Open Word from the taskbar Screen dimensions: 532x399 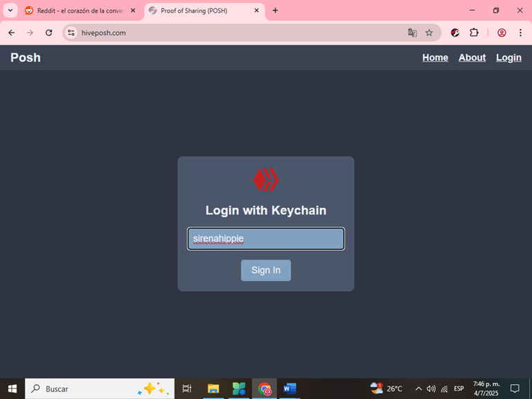290,389
